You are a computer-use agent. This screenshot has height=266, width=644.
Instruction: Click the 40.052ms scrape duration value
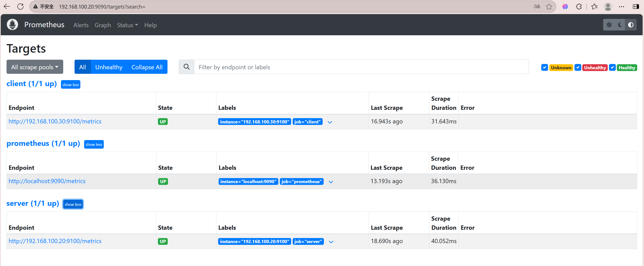[x=444, y=241]
